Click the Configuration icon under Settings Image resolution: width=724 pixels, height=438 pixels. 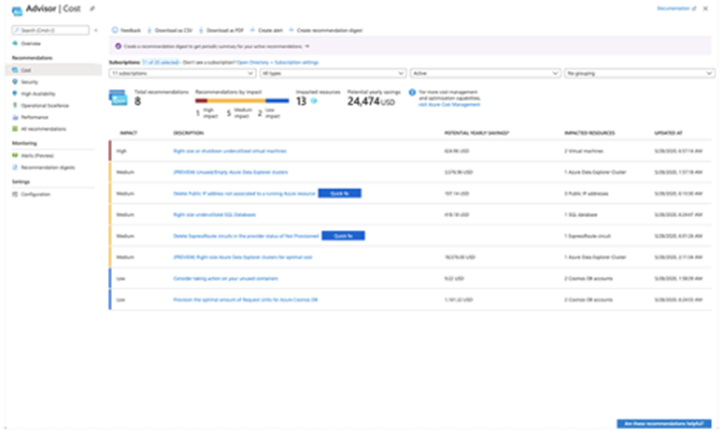tap(15, 194)
